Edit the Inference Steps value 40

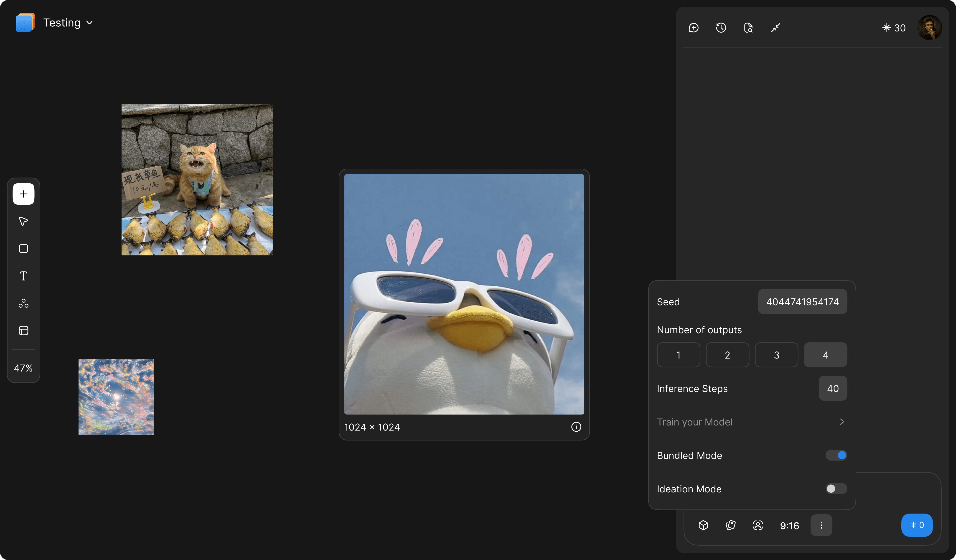pyautogui.click(x=833, y=388)
